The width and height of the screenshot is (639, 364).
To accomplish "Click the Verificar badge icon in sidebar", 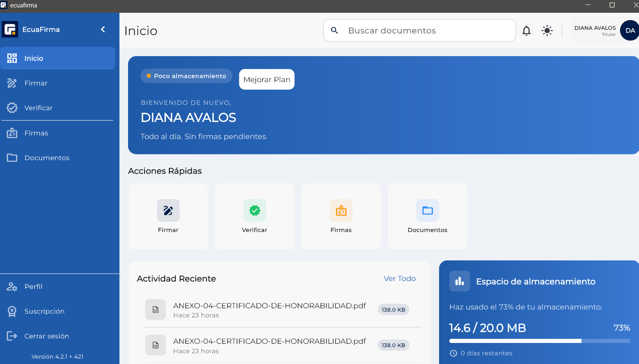I will coord(12,108).
